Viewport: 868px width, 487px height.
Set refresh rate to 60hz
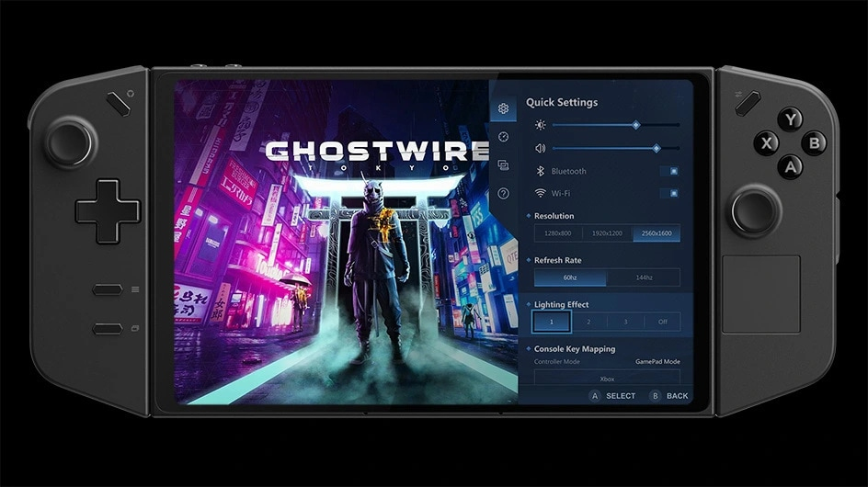[570, 277]
